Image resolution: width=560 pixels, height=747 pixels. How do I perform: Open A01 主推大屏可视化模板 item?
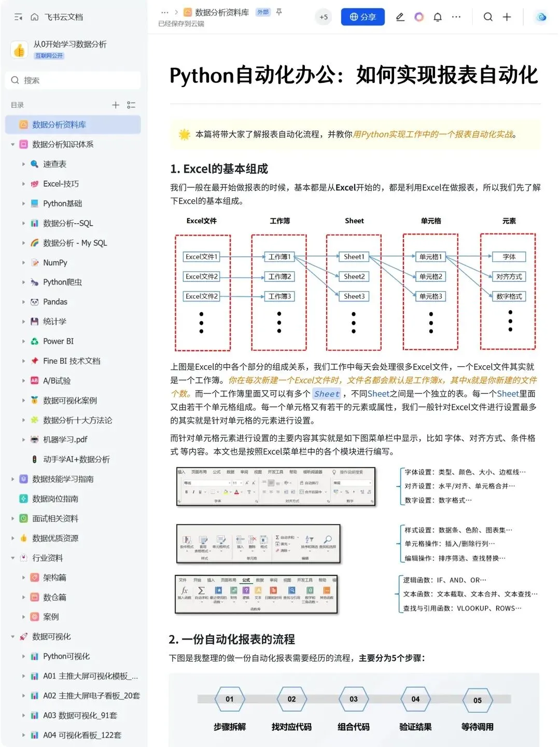tap(90, 676)
